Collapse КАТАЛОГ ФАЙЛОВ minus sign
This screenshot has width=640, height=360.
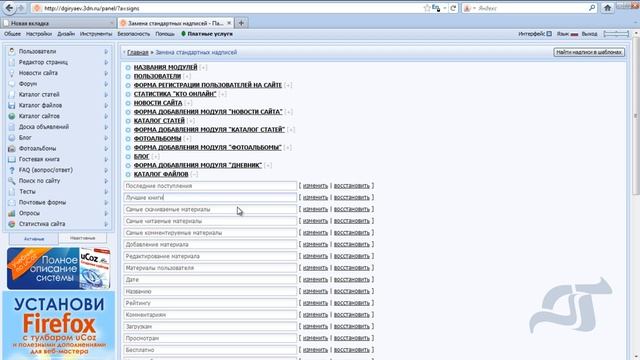(194, 174)
